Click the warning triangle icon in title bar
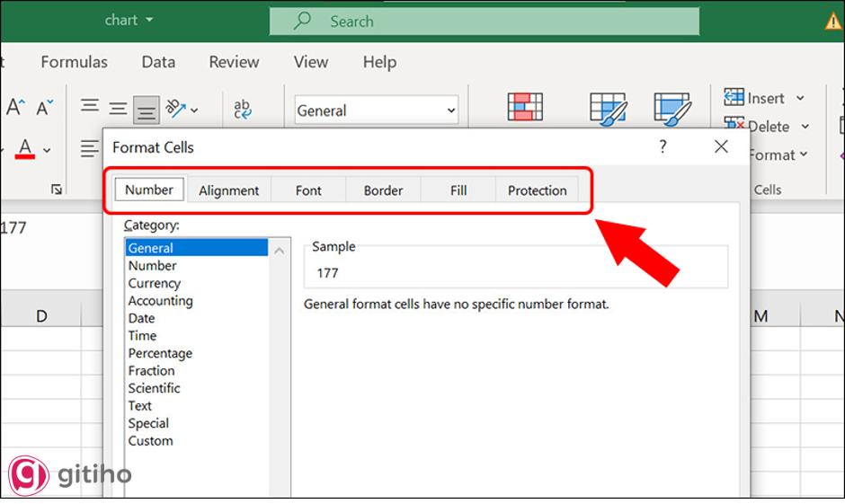The width and height of the screenshot is (845, 504). [x=833, y=21]
